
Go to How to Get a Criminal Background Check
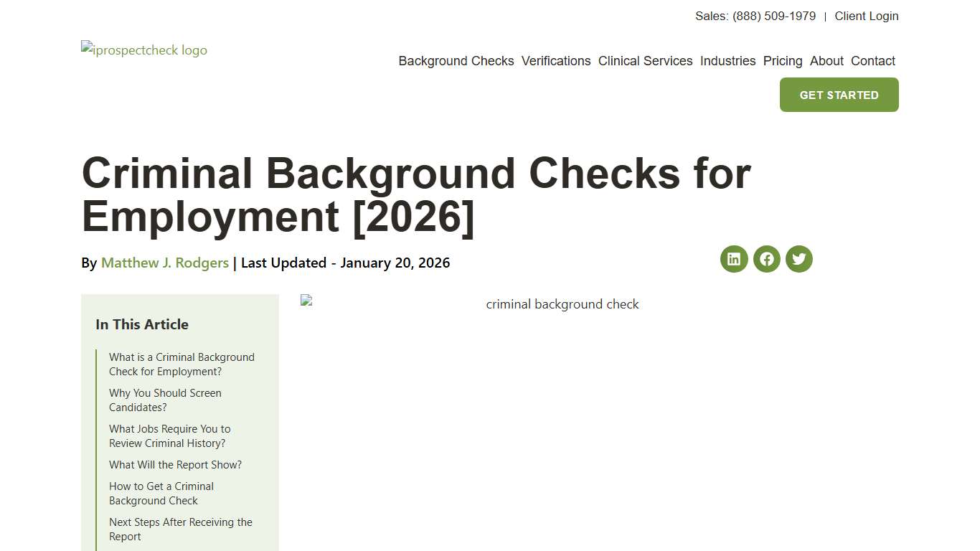click(161, 493)
